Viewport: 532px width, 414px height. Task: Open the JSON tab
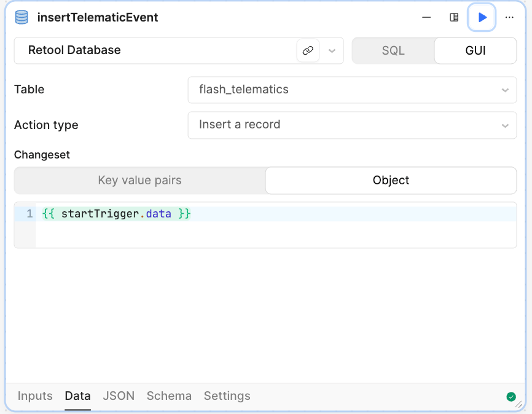119,396
